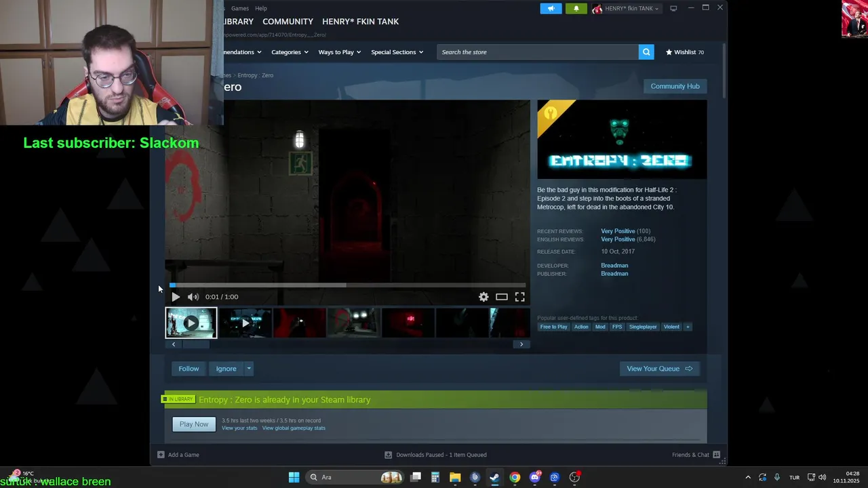Screen dimensions: 868x488
Task: Focus the Search the store field
Action: [x=538, y=52]
